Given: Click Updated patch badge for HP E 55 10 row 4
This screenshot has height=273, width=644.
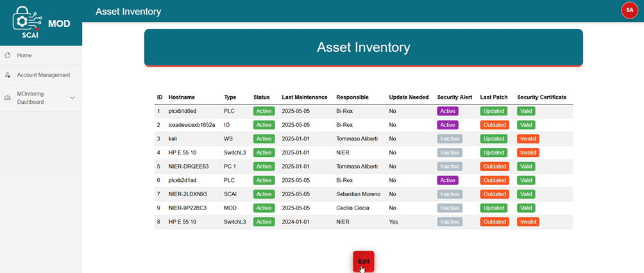Looking at the screenshot, I should tap(494, 153).
